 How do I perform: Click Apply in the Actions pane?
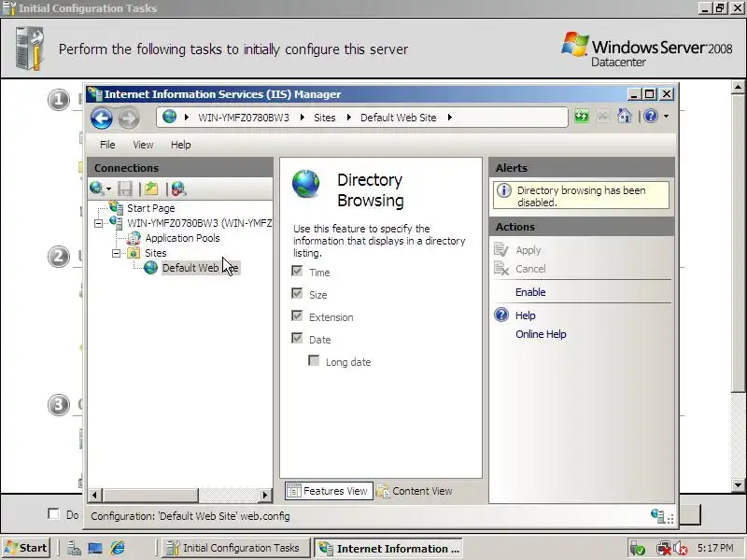(x=528, y=250)
